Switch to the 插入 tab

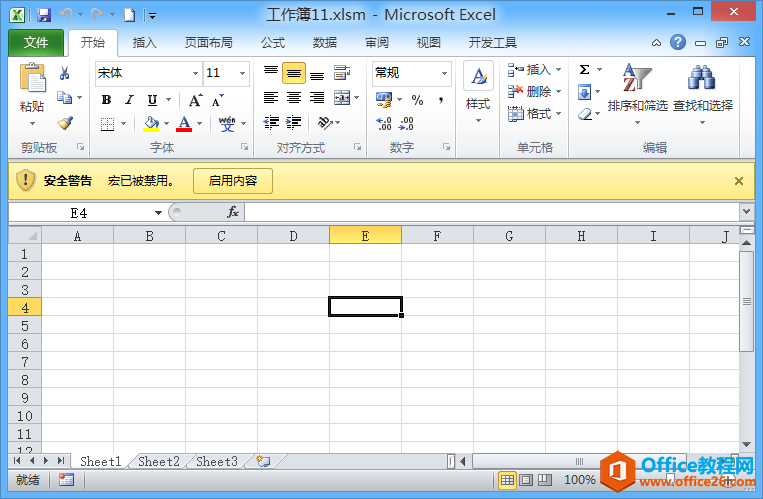[x=145, y=43]
